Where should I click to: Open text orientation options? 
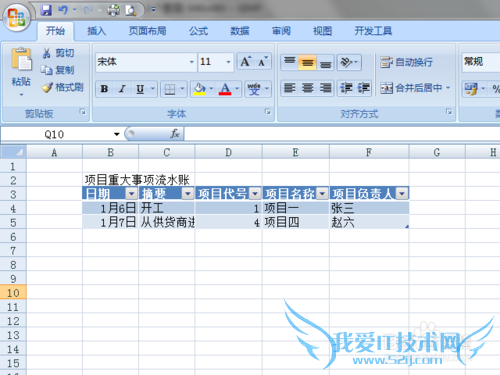(x=349, y=62)
